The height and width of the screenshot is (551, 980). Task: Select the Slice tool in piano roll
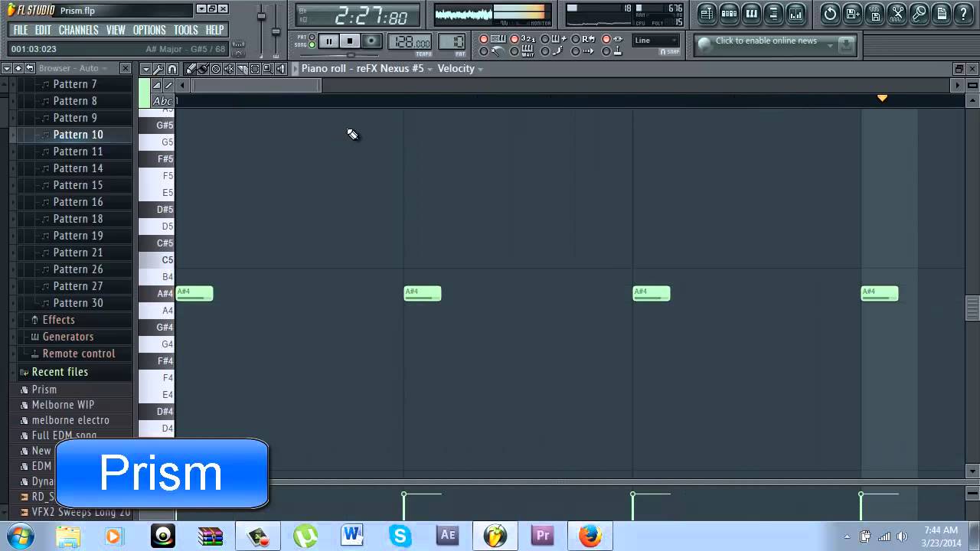[x=242, y=69]
